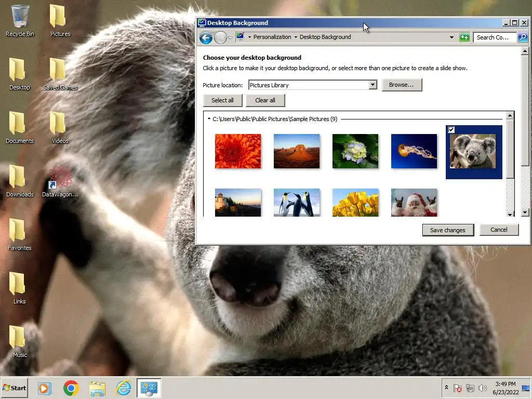Collapse the Sample Pictures group arrow
This screenshot has height=399, width=532.
click(209, 119)
